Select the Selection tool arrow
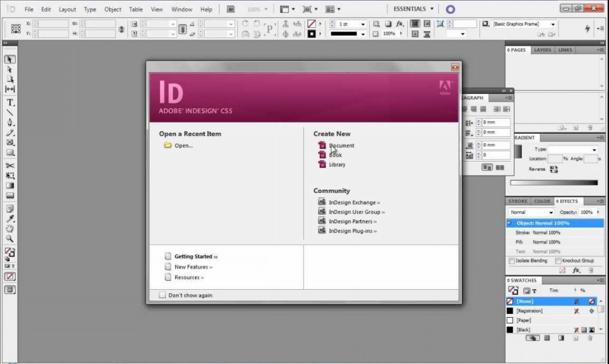Screen dimensions: 609x364 point(10,60)
